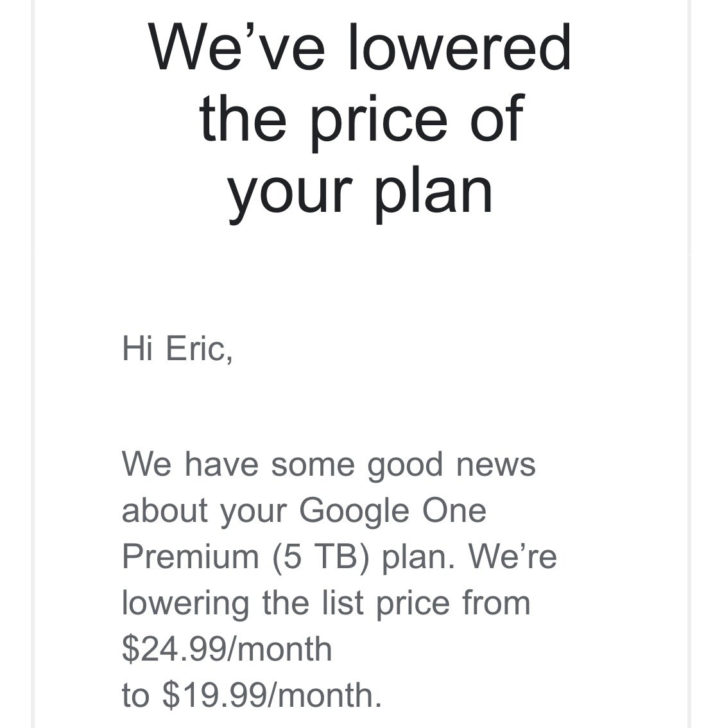Click "We're" at the line end
722x728 pixels.
(512, 557)
